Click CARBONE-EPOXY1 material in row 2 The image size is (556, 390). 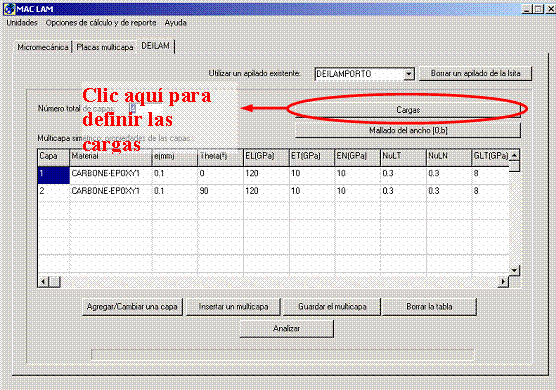tap(111, 193)
